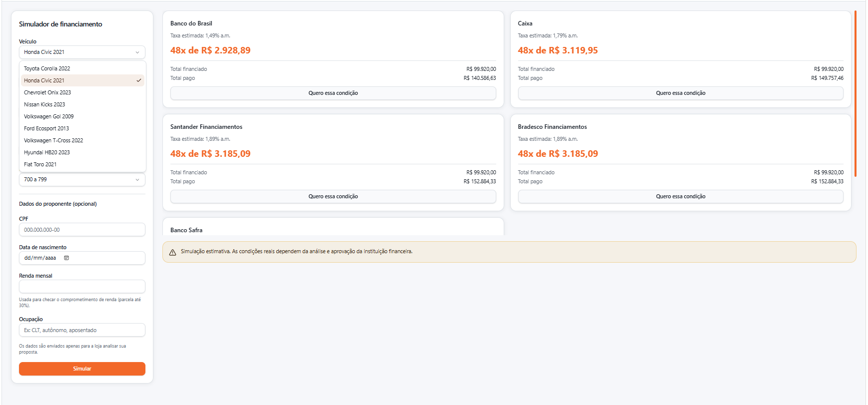868x405 pixels.
Task: Click the warning triangle icon in the disclaimer
Action: tap(172, 252)
